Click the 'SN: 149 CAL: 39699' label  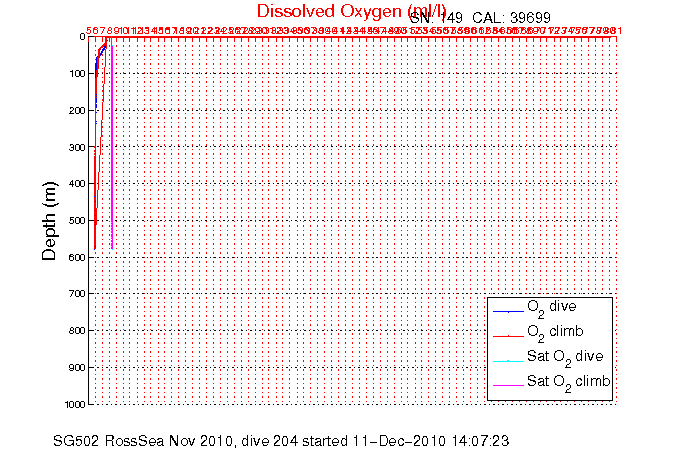[480, 18]
